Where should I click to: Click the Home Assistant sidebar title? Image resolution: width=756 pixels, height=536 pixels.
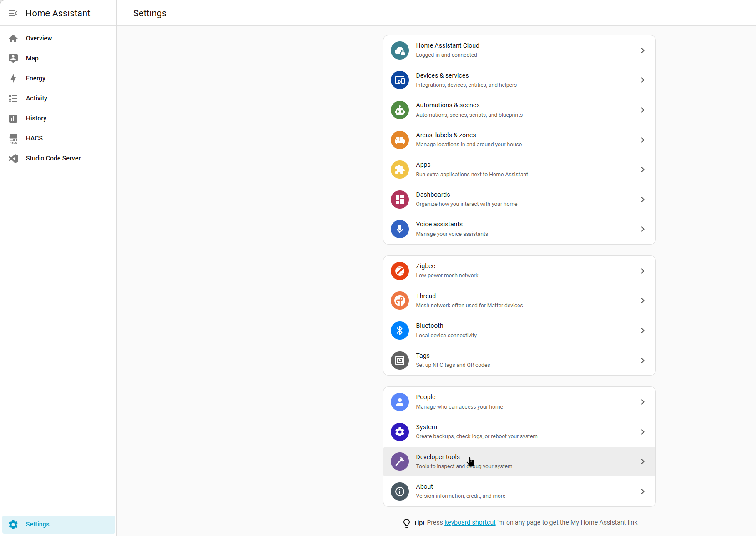(58, 13)
